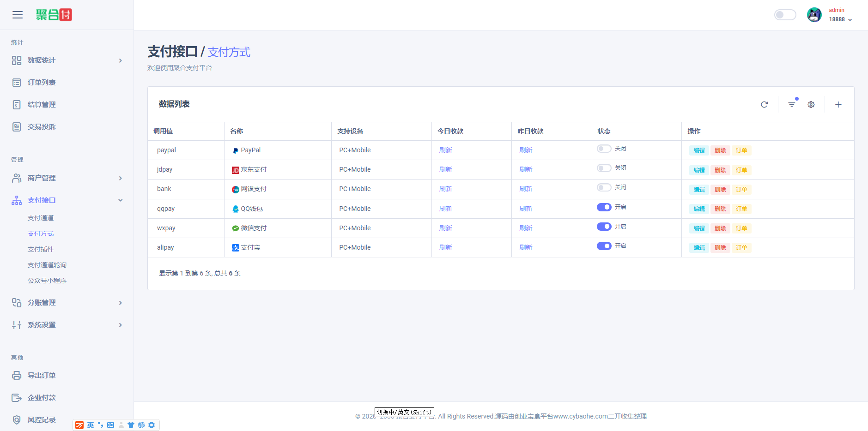Image resolution: width=868 pixels, height=431 pixels.
Task: Go to 支付通道 submenu item
Action: pos(41,218)
